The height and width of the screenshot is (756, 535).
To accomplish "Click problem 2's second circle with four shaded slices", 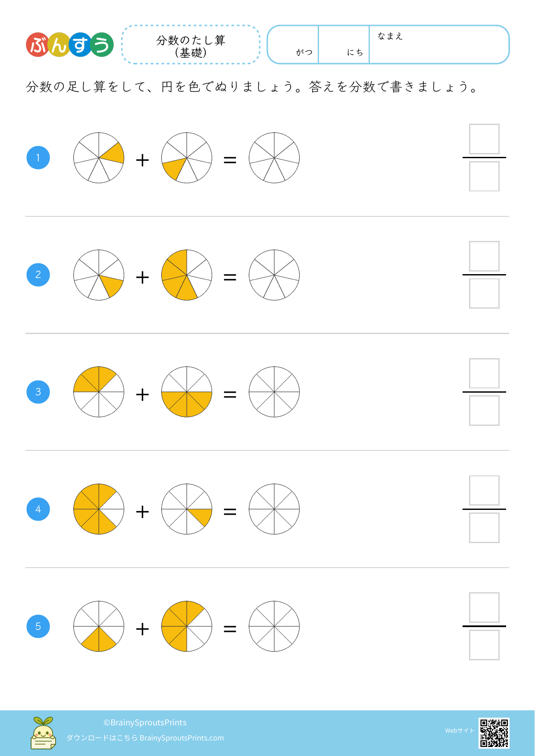I will (187, 275).
